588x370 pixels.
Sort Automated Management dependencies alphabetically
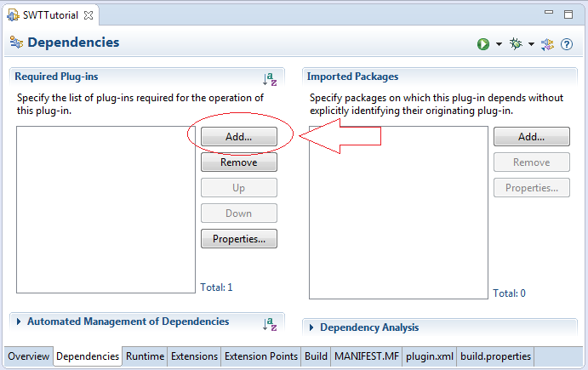coord(270,324)
